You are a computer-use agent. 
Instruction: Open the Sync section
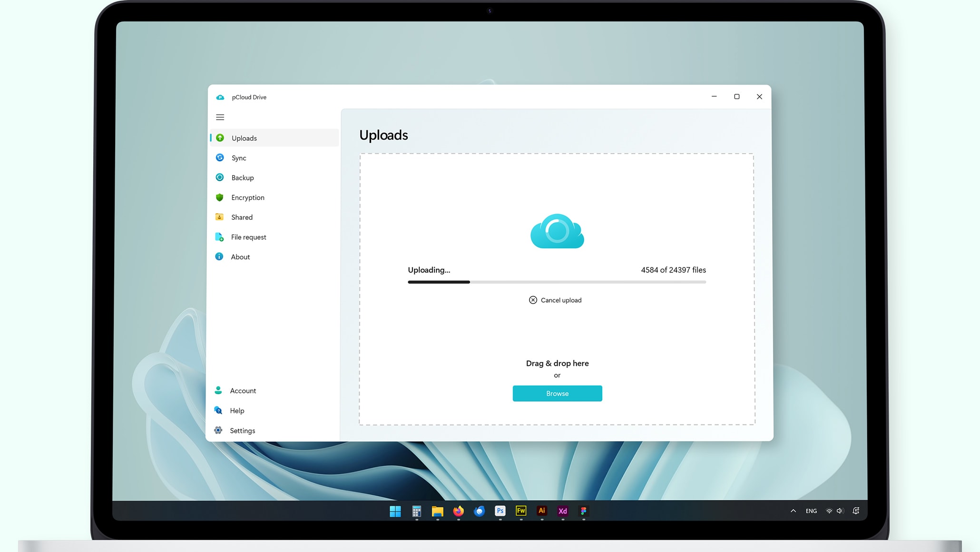pyautogui.click(x=239, y=158)
